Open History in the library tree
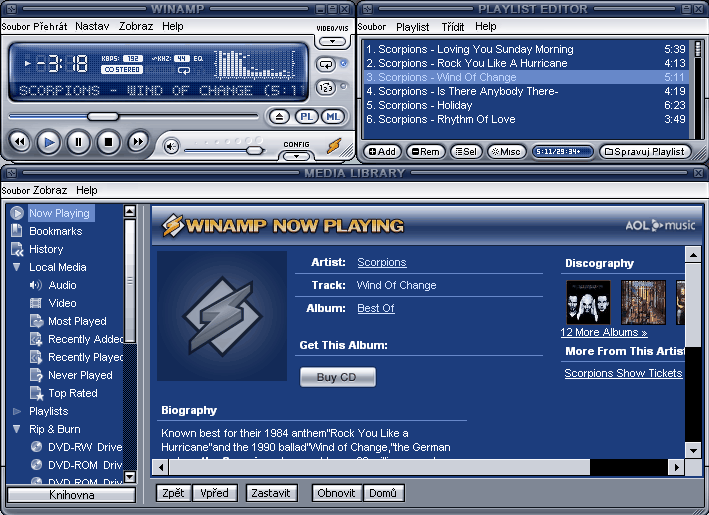 click(46, 249)
